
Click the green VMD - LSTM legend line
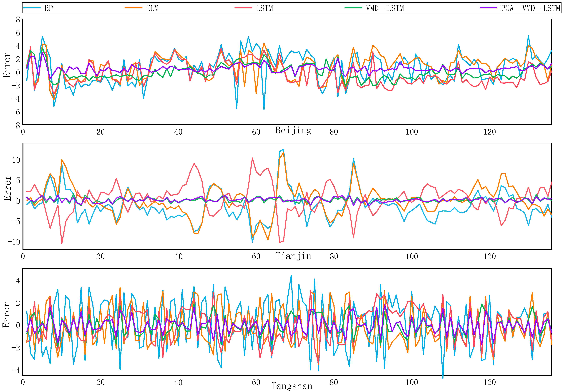tap(353, 8)
